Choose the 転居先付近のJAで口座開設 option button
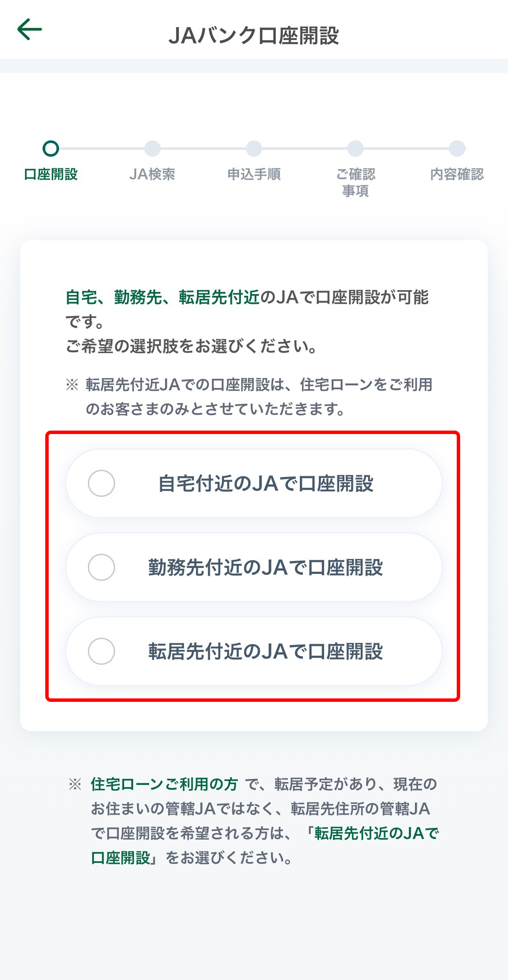Viewport: 508px width, 980px height. coord(254,651)
